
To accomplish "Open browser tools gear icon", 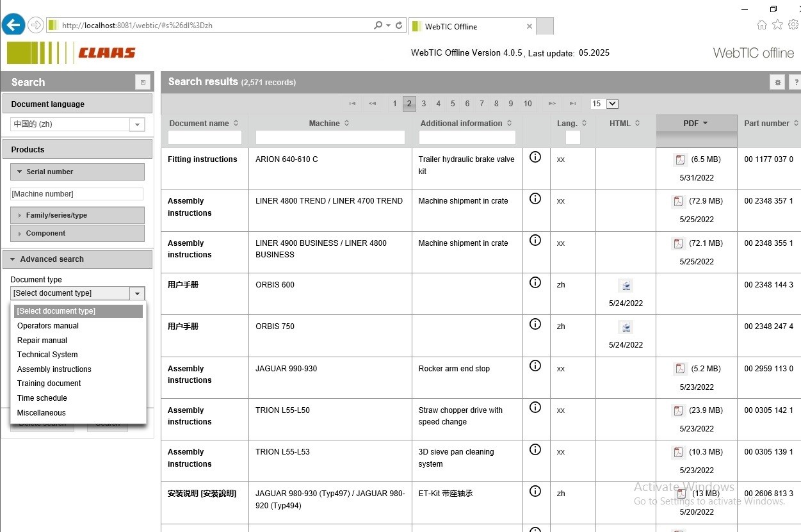I will pyautogui.click(x=793, y=25).
